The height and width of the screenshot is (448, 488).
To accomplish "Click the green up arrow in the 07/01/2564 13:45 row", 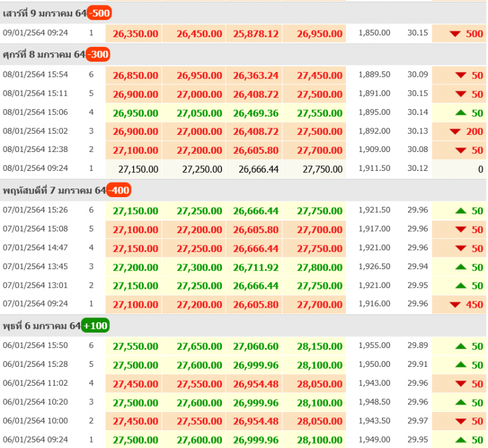I will pyautogui.click(x=461, y=267).
